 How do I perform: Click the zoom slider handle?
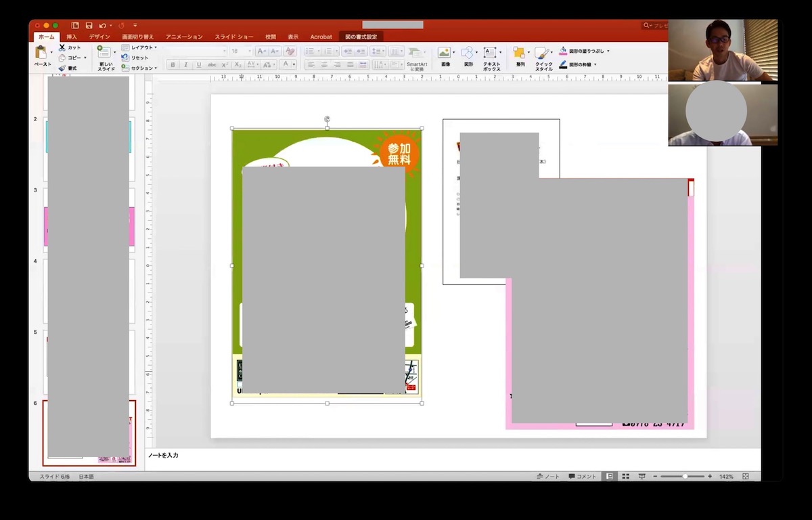685,477
